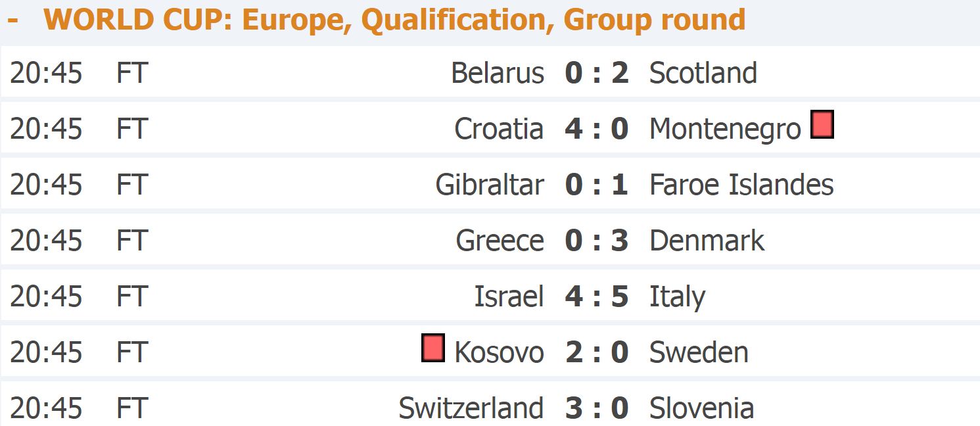This screenshot has height=426, width=980.
Task: Click Kosovo's red card icon
Action: tap(432, 348)
